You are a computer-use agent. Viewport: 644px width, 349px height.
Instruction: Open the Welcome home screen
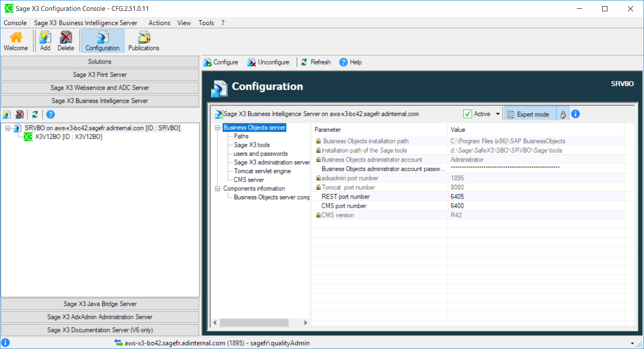pyautogui.click(x=16, y=41)
